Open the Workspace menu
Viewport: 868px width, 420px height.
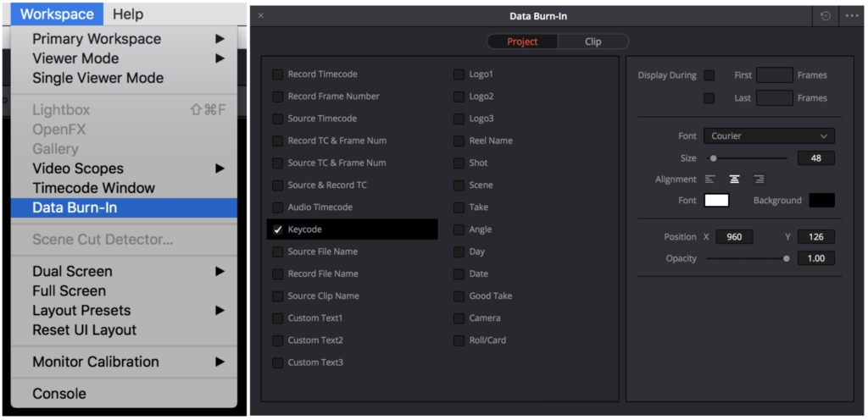57,14
